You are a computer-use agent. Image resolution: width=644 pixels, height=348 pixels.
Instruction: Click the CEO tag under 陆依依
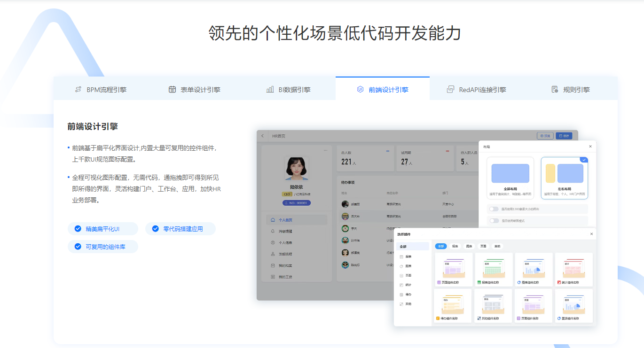tap(287, 194)
